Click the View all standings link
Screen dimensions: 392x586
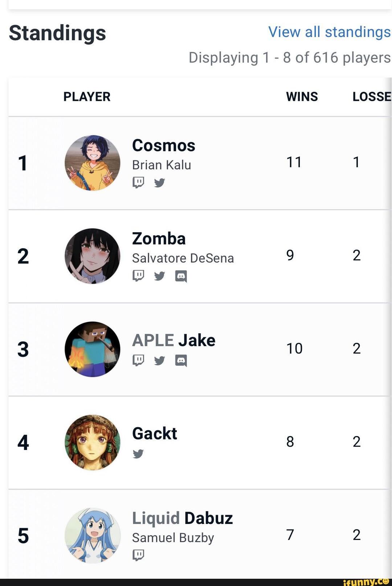[329, 32]
